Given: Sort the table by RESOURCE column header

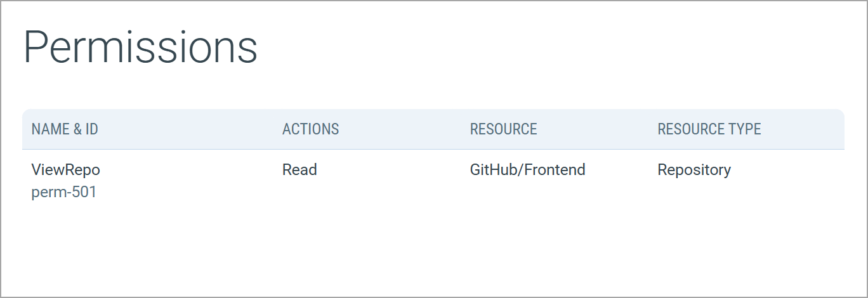Looking at the screenshot, I should [503, 129].
